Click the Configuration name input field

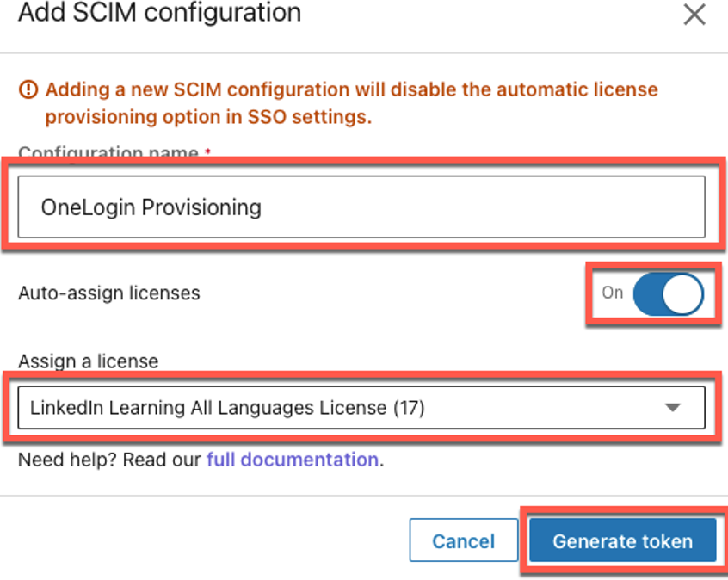(361, 207)
